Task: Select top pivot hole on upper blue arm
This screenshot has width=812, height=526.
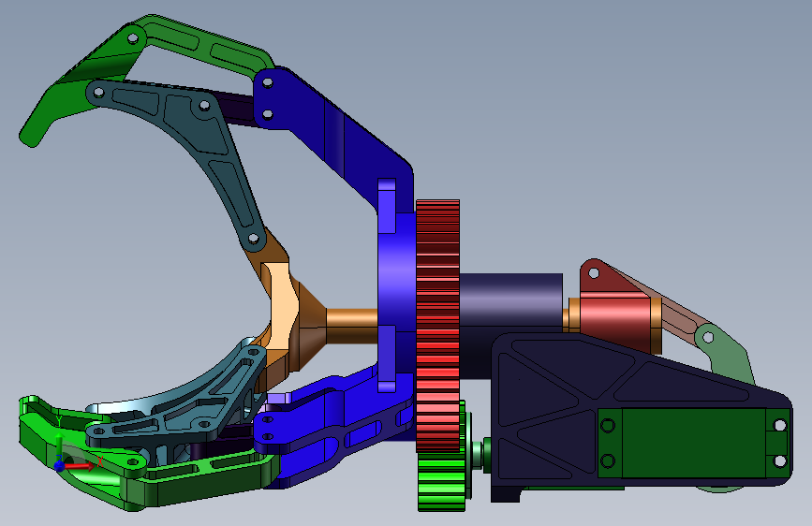Action: click(267, 82)
